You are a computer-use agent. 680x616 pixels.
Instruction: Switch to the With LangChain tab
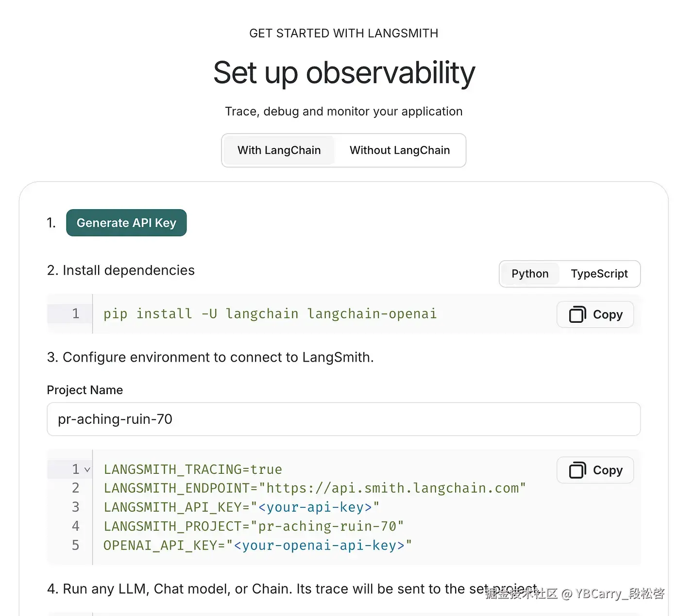pyautogui.click(x=279, y=150)
